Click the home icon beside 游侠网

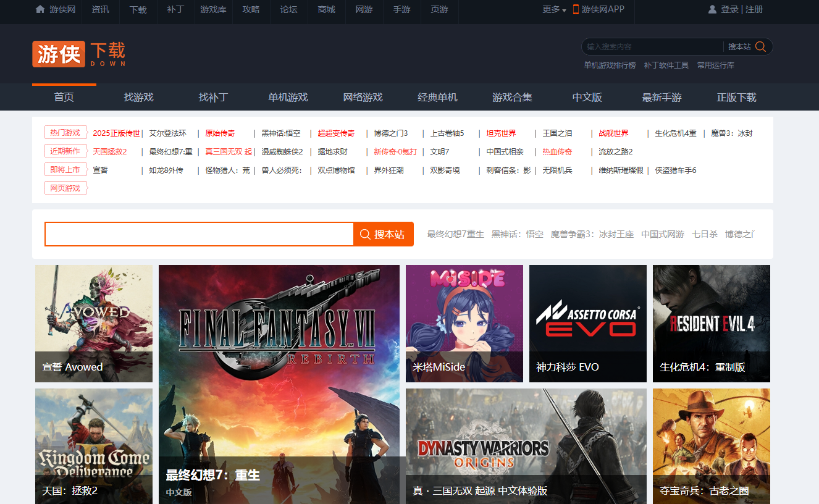point(40,9)
